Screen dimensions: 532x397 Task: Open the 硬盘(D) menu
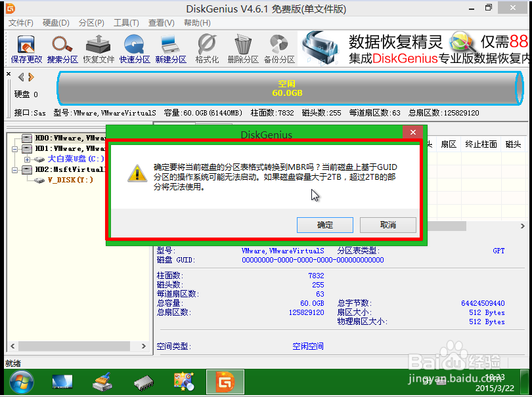coord(56,23)
